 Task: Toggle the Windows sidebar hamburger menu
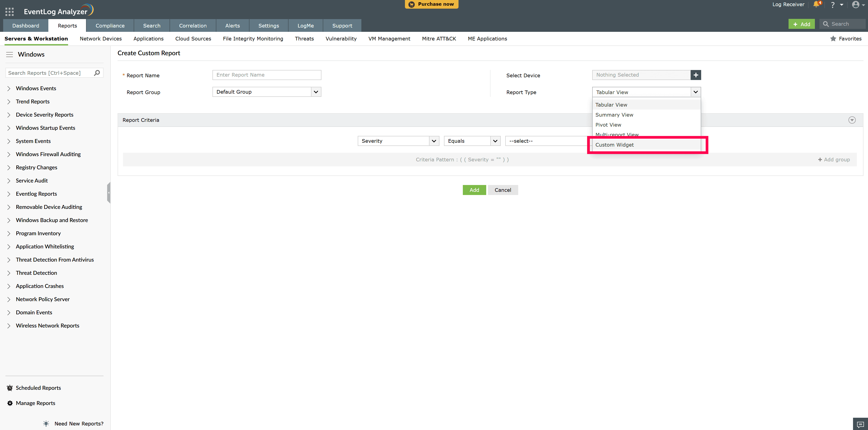(x=10, y=55)
